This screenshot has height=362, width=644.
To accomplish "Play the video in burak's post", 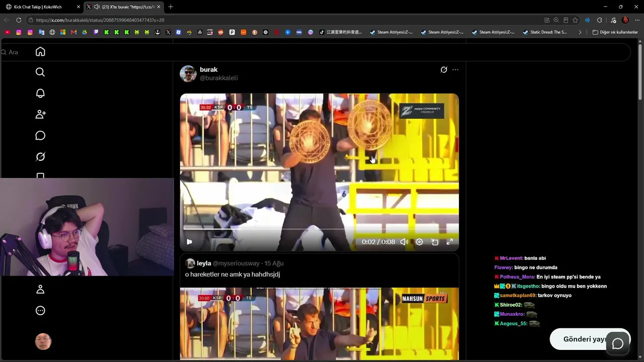I will click(189, 242).
